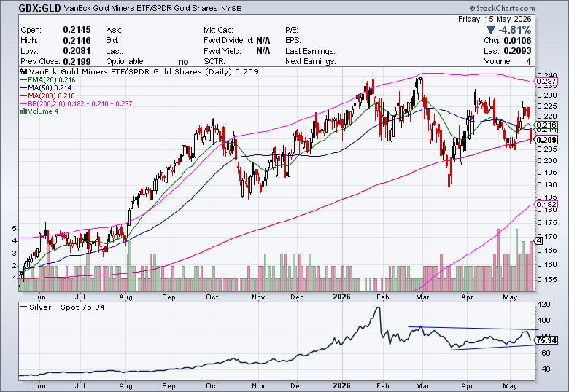The height and width of the screenshot is (392, 569).
Task: Click the May label on silver panel axis
Action: 510,386
